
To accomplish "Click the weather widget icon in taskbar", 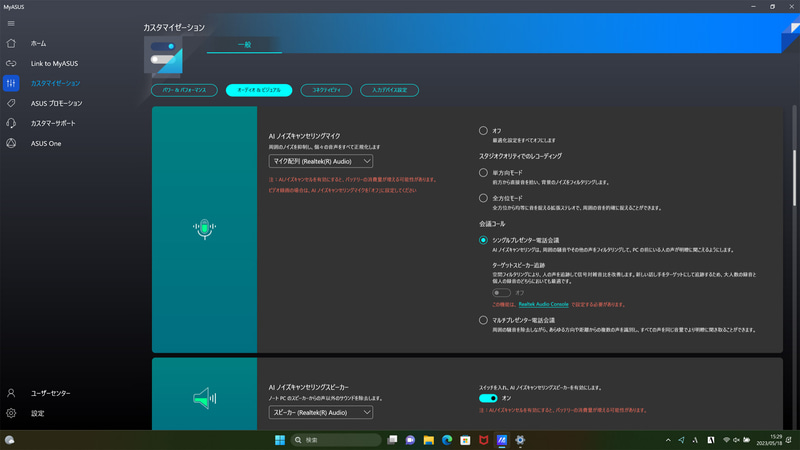I will pos(9,440).
